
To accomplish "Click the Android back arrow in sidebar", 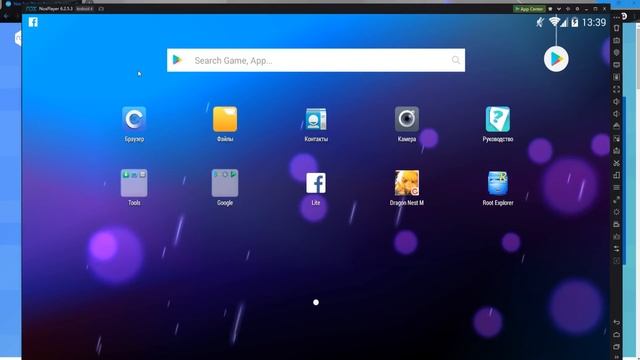I will 616,322.
